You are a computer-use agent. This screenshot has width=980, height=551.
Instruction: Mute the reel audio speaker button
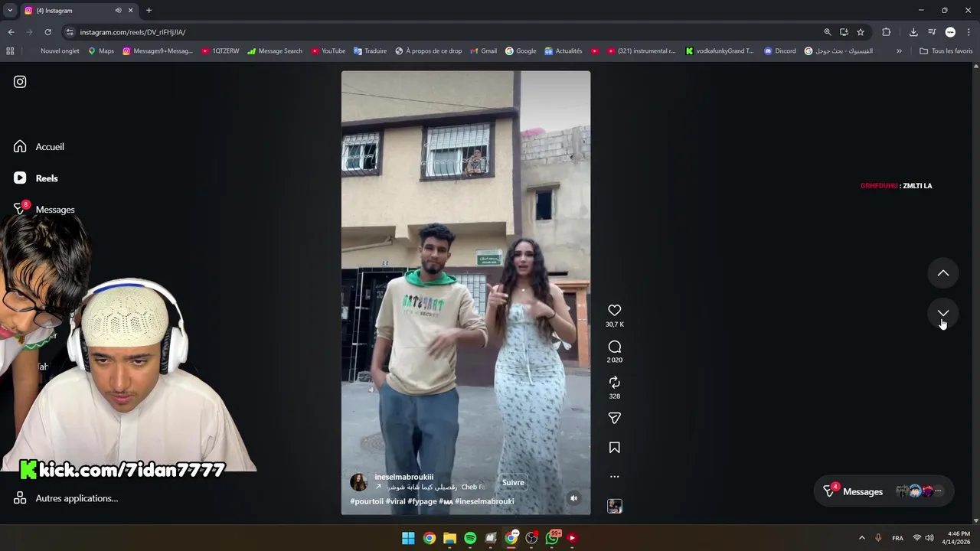[573, 498]
